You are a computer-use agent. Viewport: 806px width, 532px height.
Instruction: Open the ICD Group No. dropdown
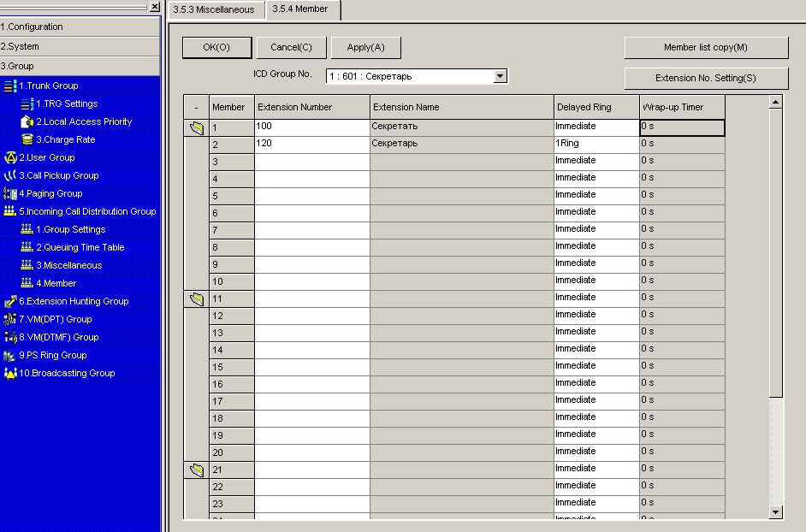(x=500, y=76)
